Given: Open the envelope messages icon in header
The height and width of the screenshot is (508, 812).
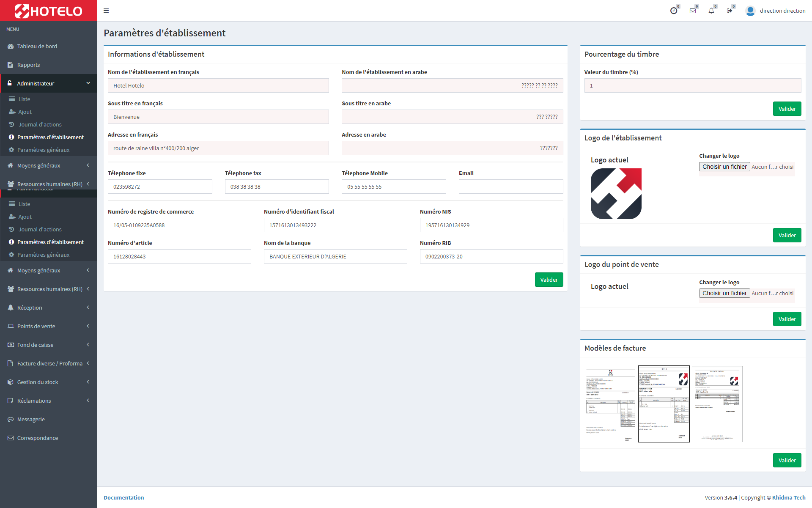Looking at the screenshot, I should point(692,11).
